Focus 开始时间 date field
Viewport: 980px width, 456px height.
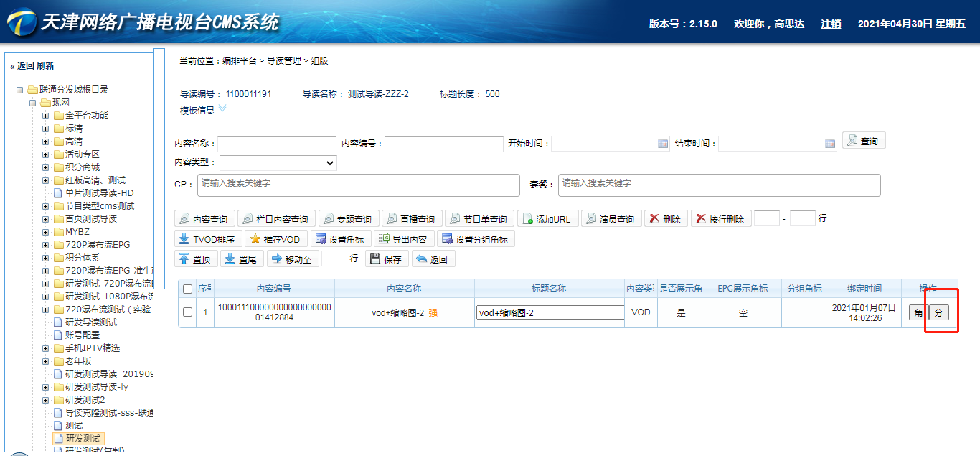coord(611,144)
